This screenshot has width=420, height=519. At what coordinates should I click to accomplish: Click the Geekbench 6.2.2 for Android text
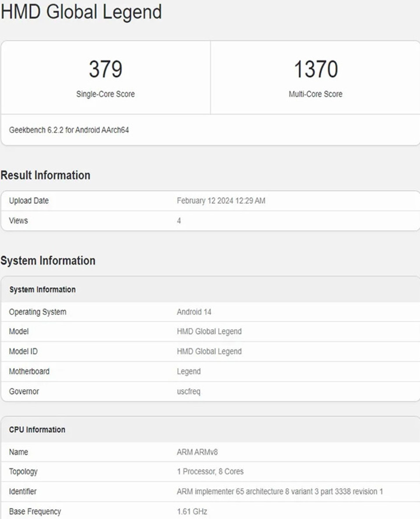[69, 130]
